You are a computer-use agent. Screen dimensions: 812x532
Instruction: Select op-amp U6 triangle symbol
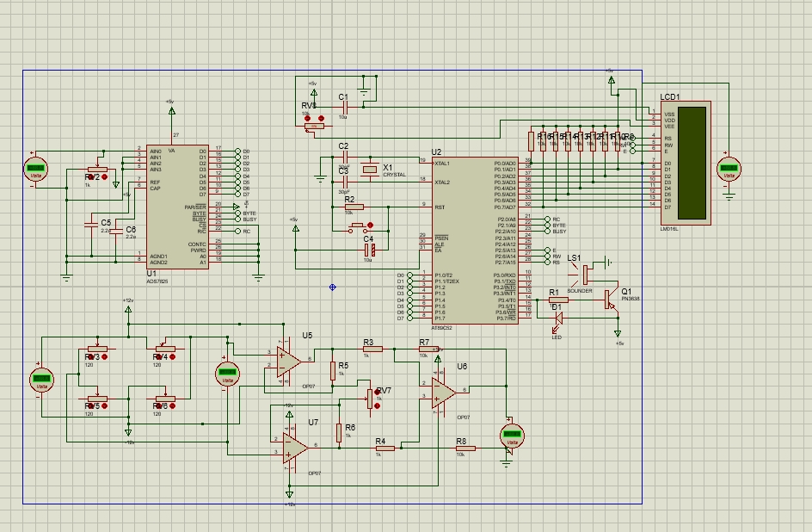444,393
